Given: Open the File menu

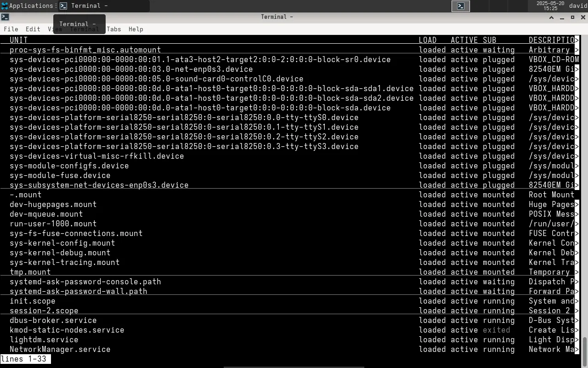Looking at the screenshot, I should tap(11, 29).
